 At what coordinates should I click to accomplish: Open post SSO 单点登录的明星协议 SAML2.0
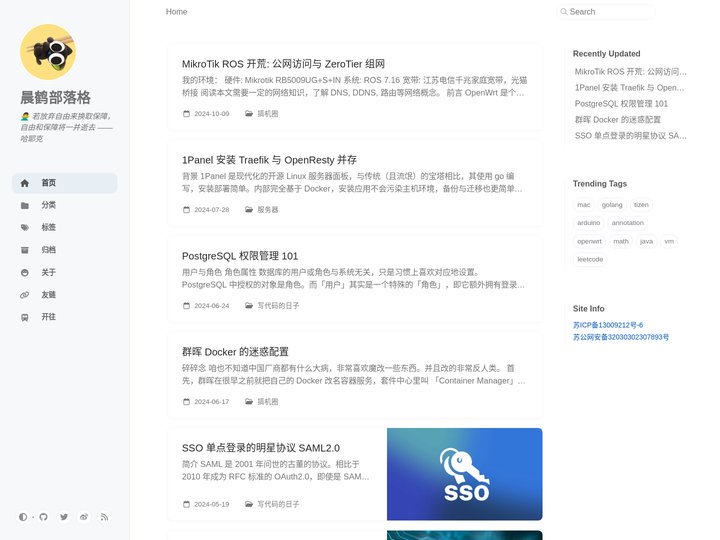[x=261, y=448]
